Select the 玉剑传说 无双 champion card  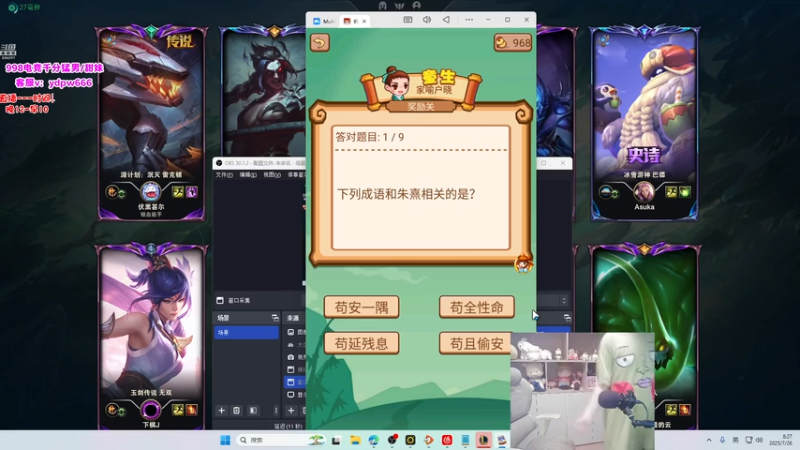pos(152,337)
